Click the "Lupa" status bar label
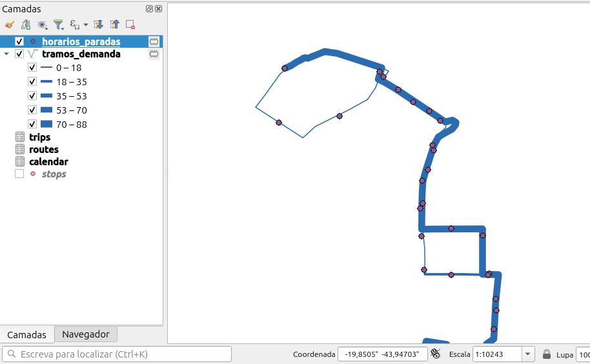 click(x=564, y=354)
